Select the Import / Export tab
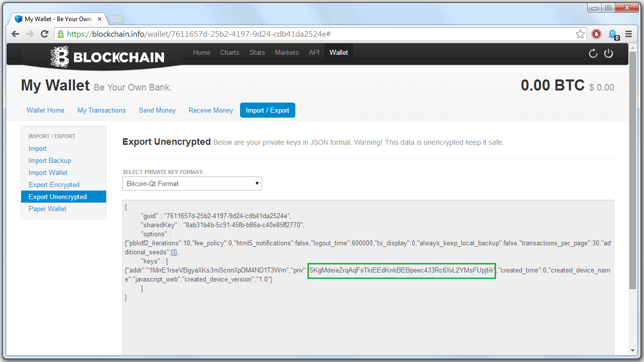The image size is (644, 362). pos(267,110)
